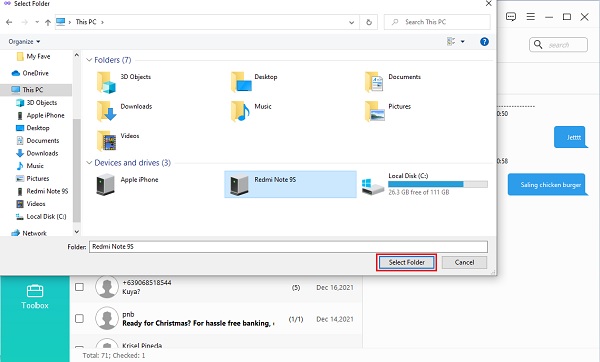The image size is (600, 362).
Task: Open OneDrive in navigation pane
Action: coord(30,73)
